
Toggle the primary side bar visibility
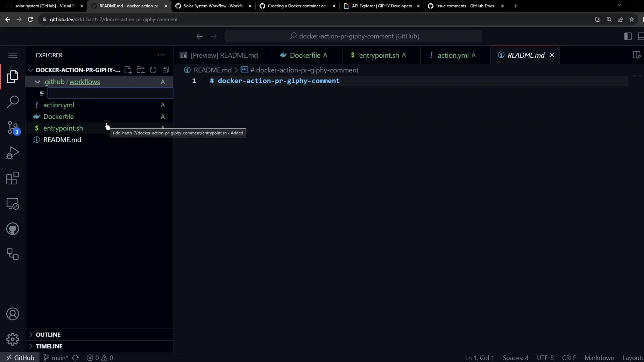coord(628,36)
